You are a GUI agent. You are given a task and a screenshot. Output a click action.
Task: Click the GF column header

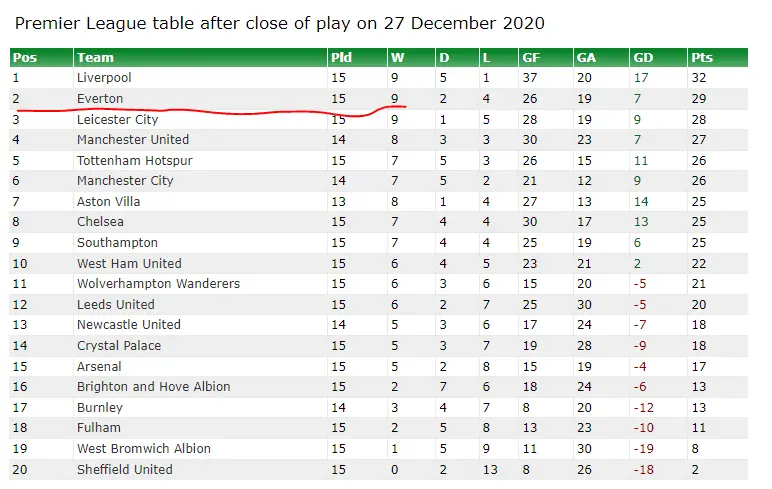tap(532, 58)
